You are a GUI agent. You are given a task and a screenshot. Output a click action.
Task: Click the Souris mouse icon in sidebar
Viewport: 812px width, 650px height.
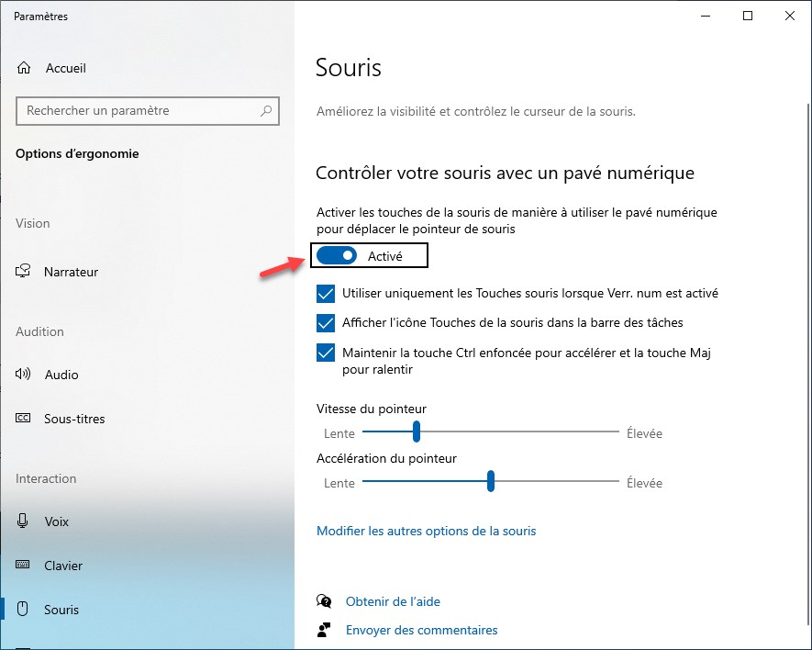22,609
